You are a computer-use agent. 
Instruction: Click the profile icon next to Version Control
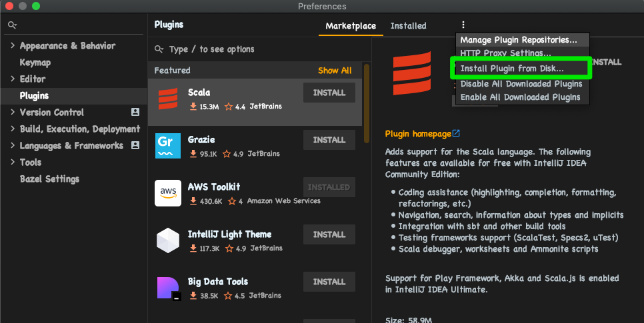coord(135,113)
